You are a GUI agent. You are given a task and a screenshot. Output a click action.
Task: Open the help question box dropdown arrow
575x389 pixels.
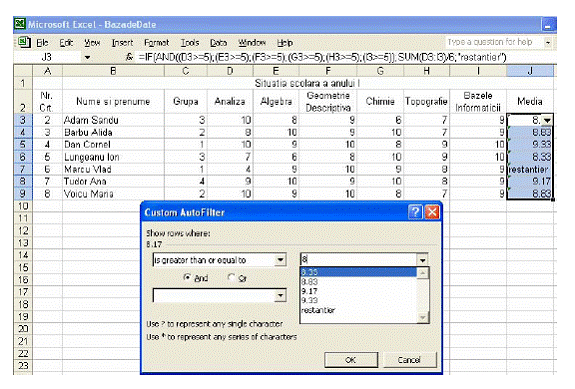pyautogui.click(x=547, y=43)
